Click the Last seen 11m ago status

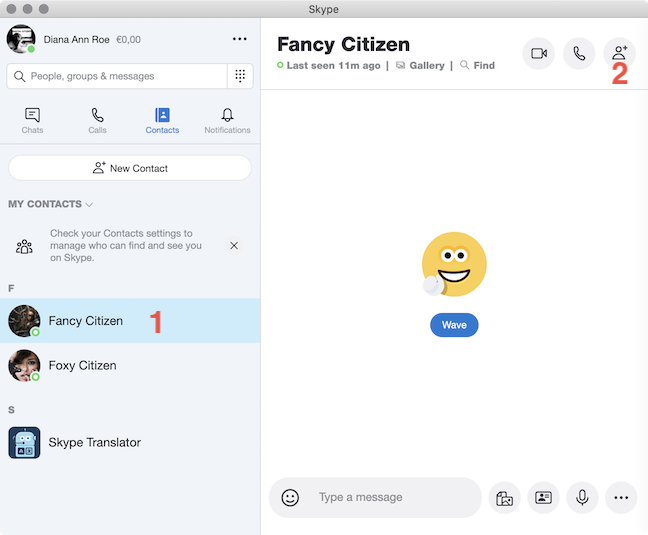(x=329, y=66)
